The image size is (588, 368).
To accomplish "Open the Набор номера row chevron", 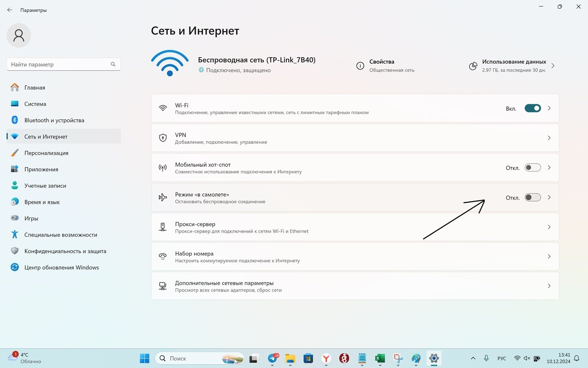I will coord(549,256).
